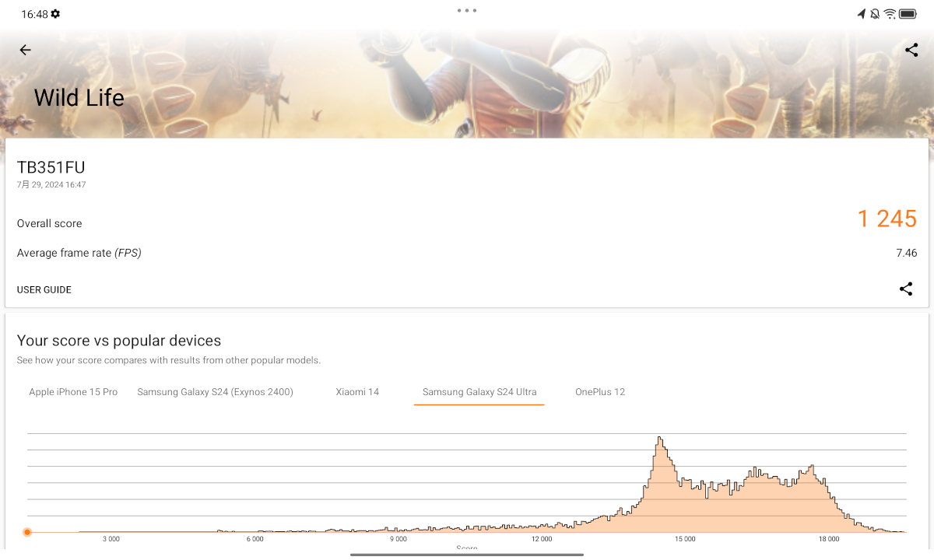Tap the three-dot handle at top center

click(x=467, y=10)
